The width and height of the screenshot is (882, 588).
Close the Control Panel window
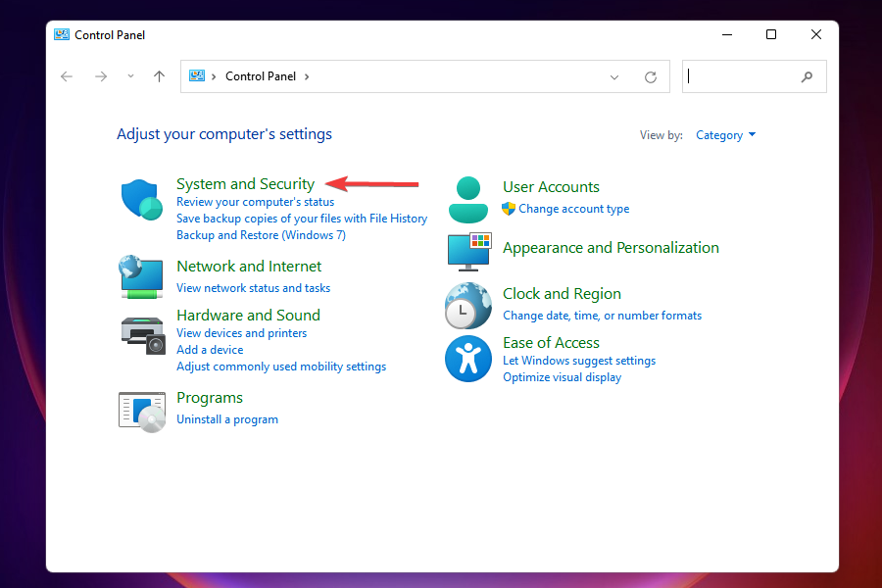point(816,35)
